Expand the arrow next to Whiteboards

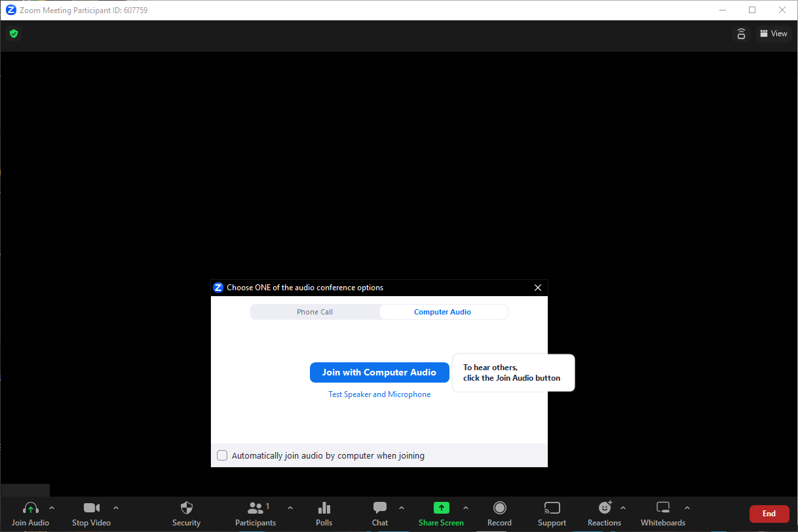click(687, 508)
